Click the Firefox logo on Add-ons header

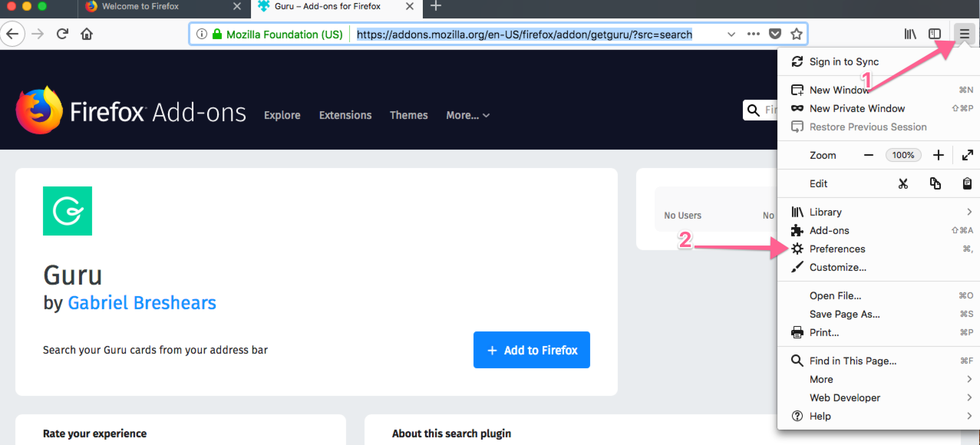click(39, 110)
